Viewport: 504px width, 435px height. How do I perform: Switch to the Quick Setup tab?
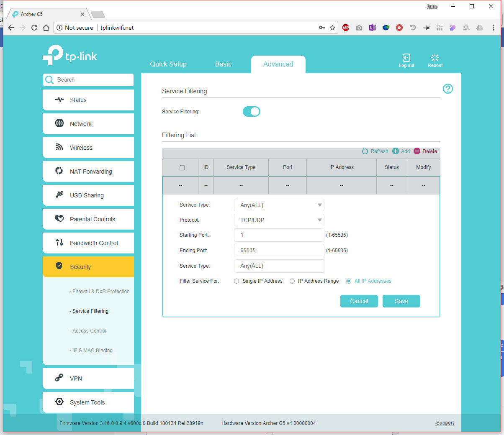[168, 64]
